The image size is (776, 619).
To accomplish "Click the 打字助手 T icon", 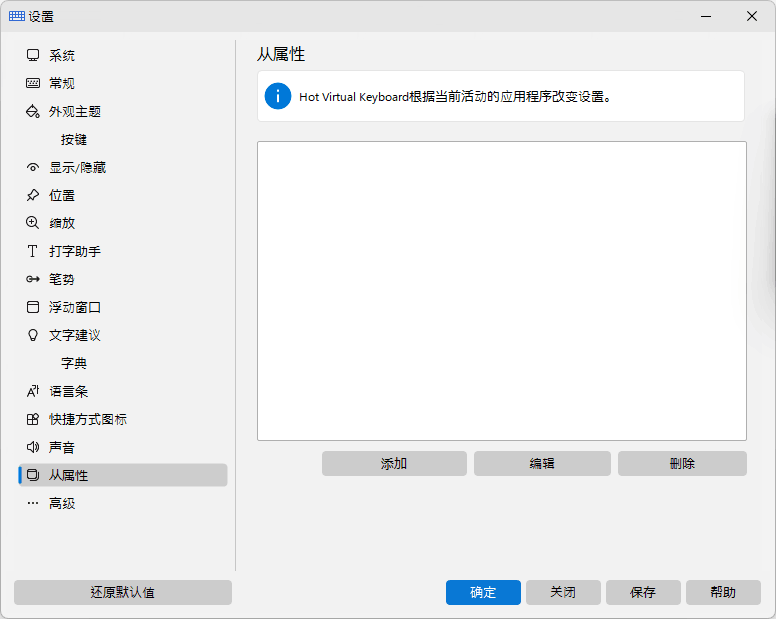I will pyautogui.click(x=33, y=251).
